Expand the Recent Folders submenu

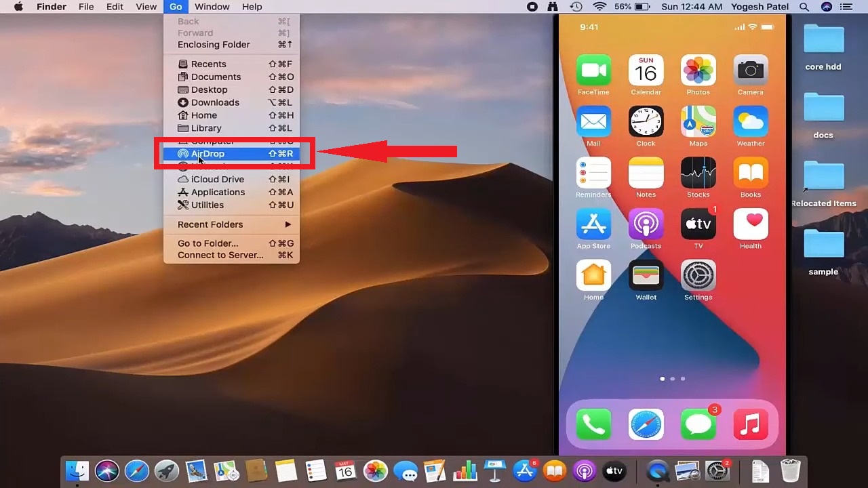[210, 224]
